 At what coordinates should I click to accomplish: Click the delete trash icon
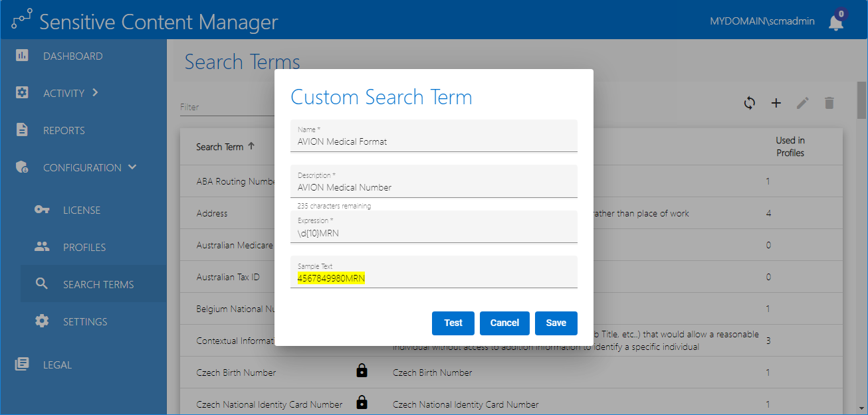click(829, 103)
